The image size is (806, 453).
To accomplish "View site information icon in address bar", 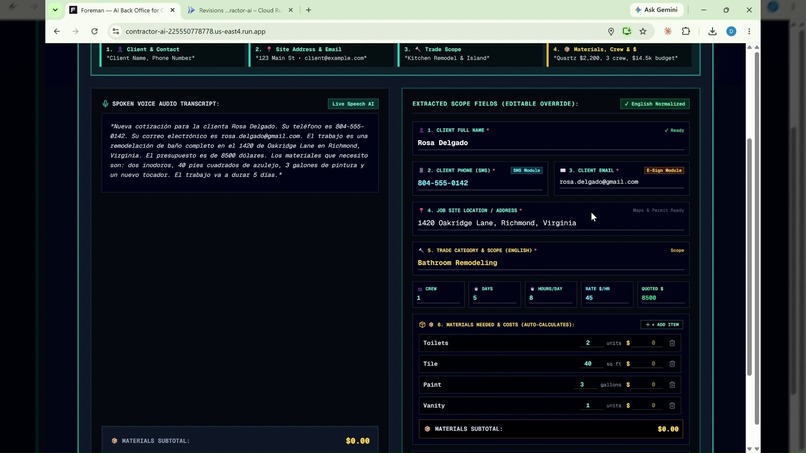I will point(116,31).
